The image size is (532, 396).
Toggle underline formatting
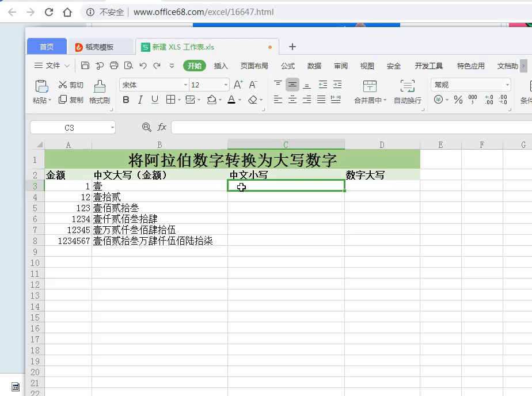(155, 100)
